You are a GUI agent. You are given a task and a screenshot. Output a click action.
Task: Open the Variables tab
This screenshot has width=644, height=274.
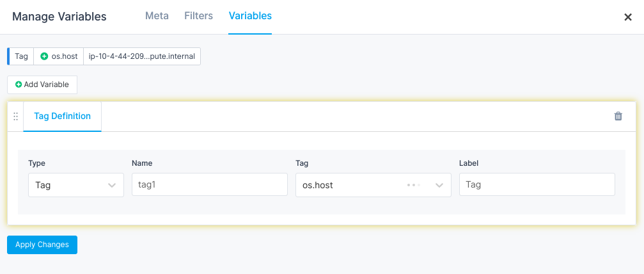point(250,16)
